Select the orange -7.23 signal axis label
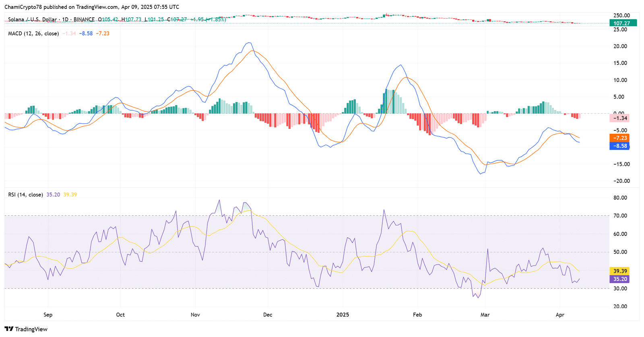The image size is (644, 337). (x=620, y=138)
